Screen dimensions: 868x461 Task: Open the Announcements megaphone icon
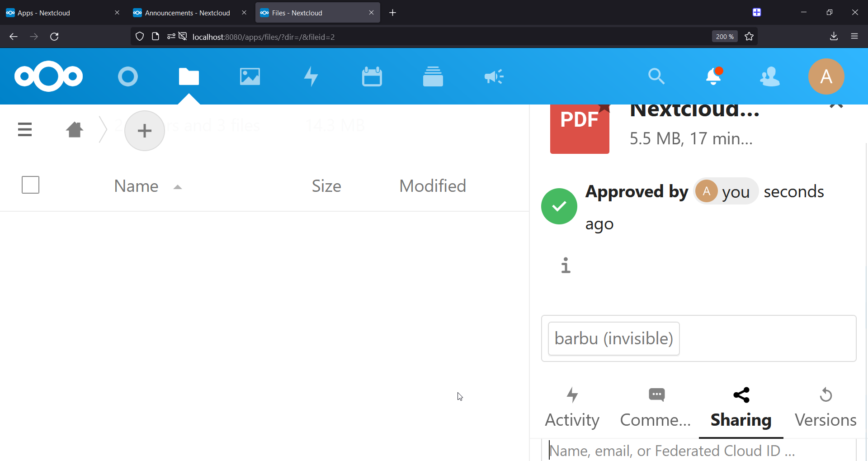(x=494, y=76)
